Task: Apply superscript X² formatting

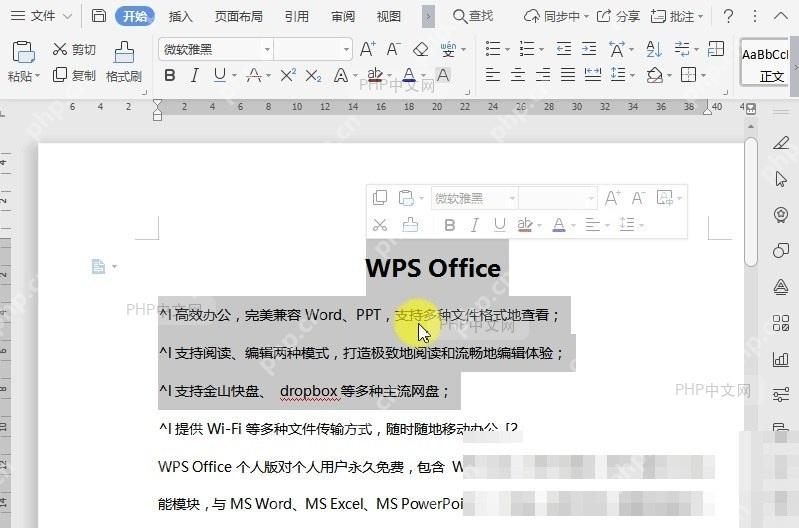Action: [288, 75]
